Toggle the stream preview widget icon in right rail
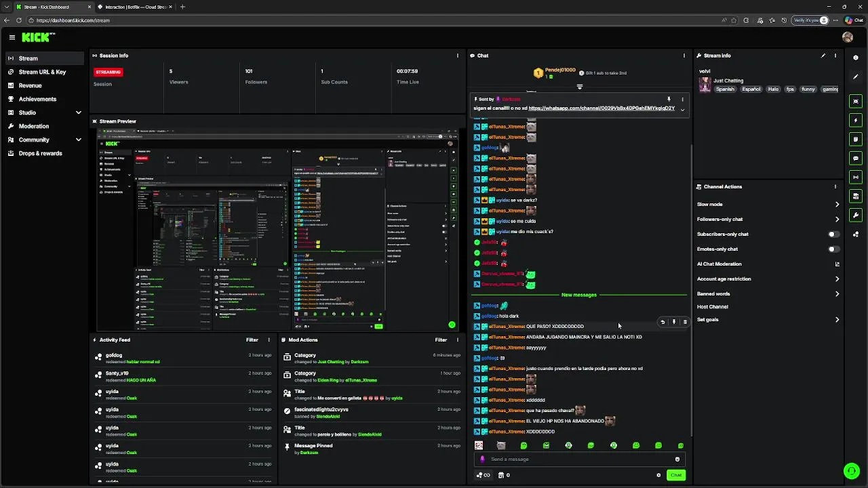Screen dimensions: 868x488 click(856, 101)
